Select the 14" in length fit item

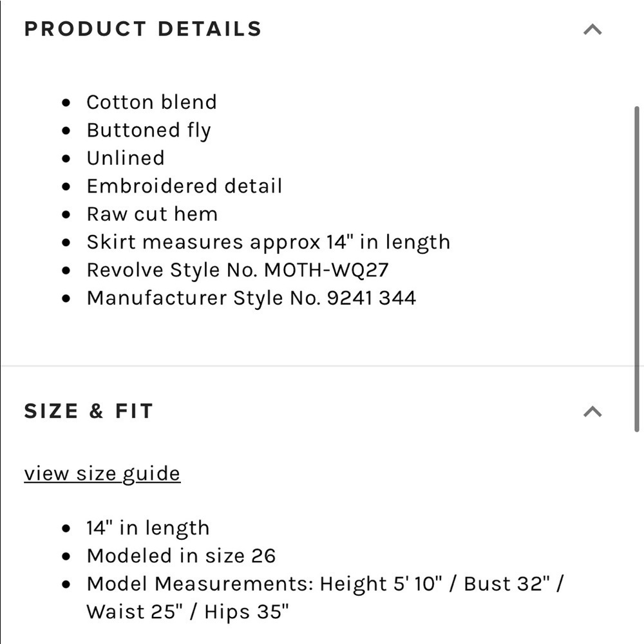(148, 528)
